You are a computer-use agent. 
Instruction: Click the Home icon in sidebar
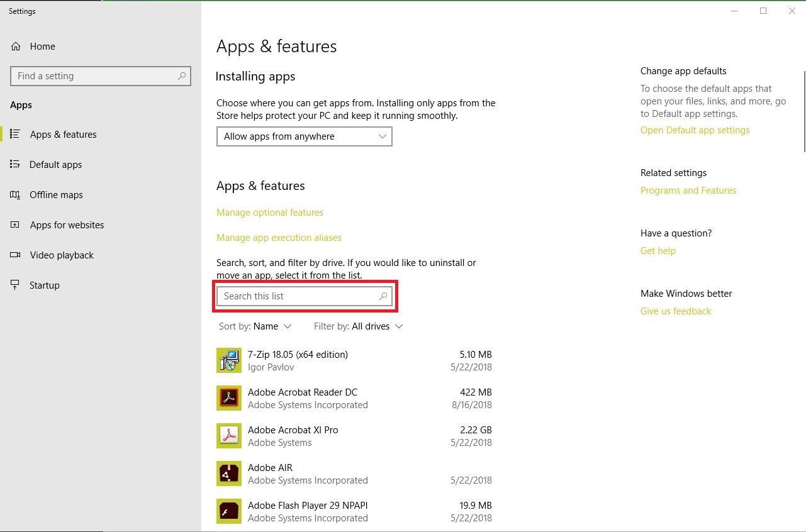click(x=16, y=47)
